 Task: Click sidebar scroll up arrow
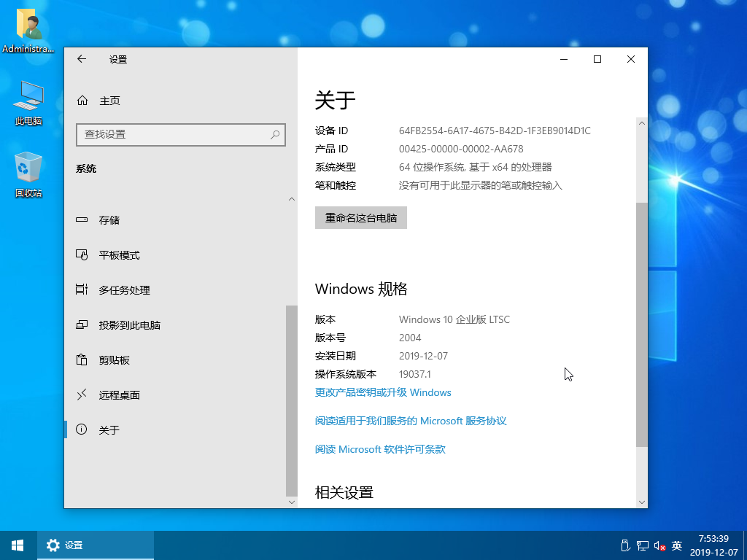pos(292,199)
